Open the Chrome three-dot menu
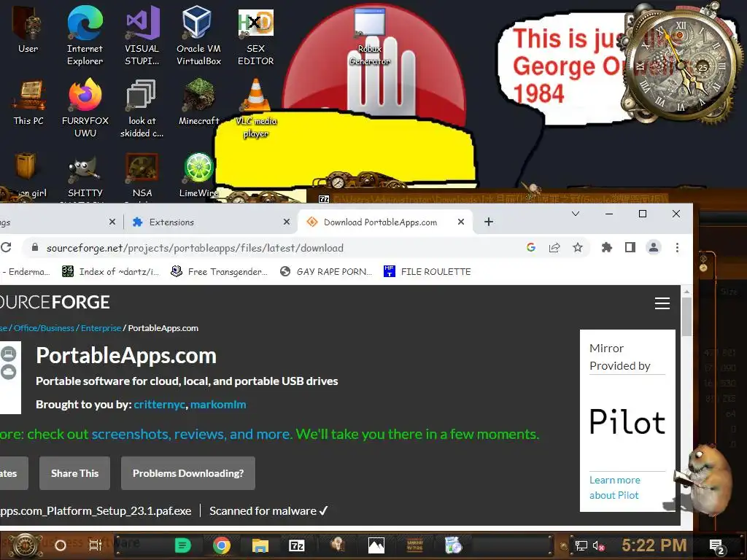The height and width of the screenshot is (560, 747). pyautogui.click(x=677, y=248)
